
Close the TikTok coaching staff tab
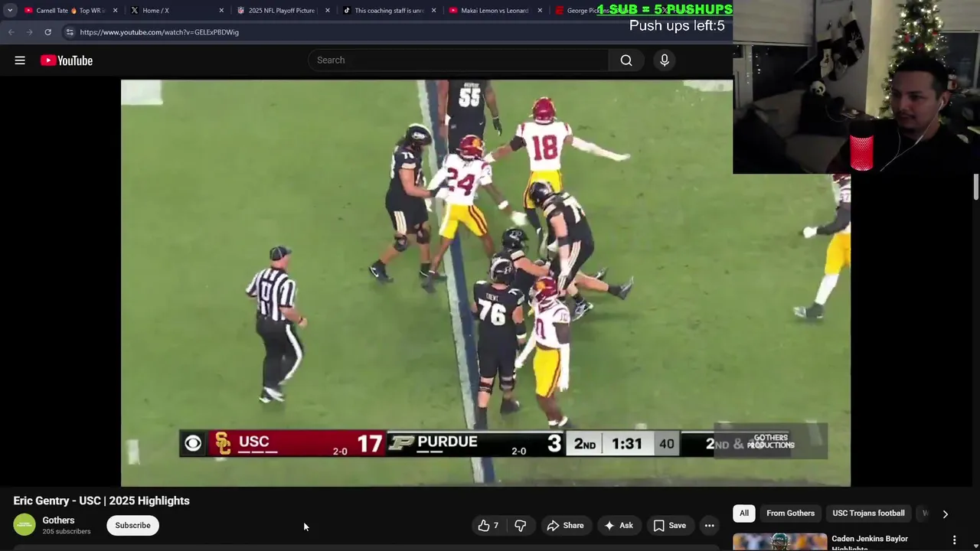[x=433, y=11]
